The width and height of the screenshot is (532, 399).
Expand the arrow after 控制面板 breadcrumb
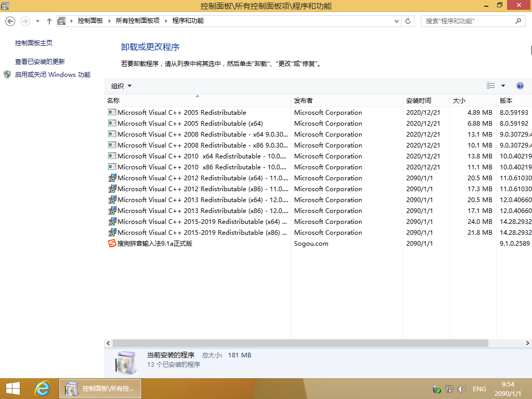(x=109, y=21)
